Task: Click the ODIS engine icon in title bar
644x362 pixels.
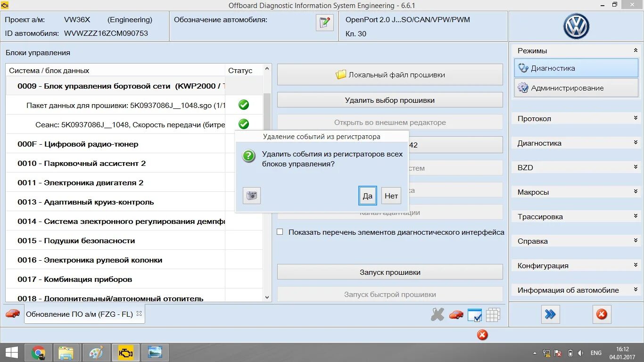Action: click(x=5, y=5)
